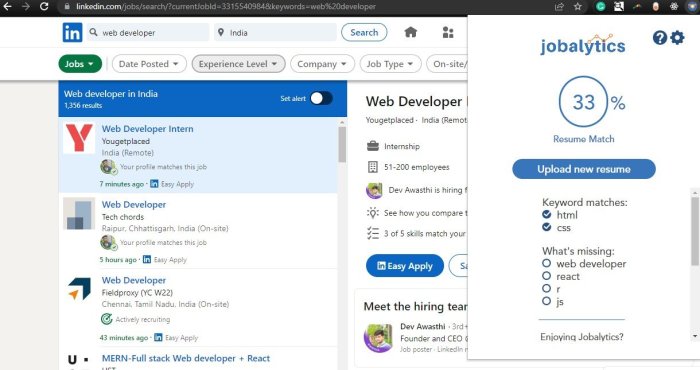700x370 pixels.
Task: Open the Date Posted filter
Action: (x=149, y=64)
